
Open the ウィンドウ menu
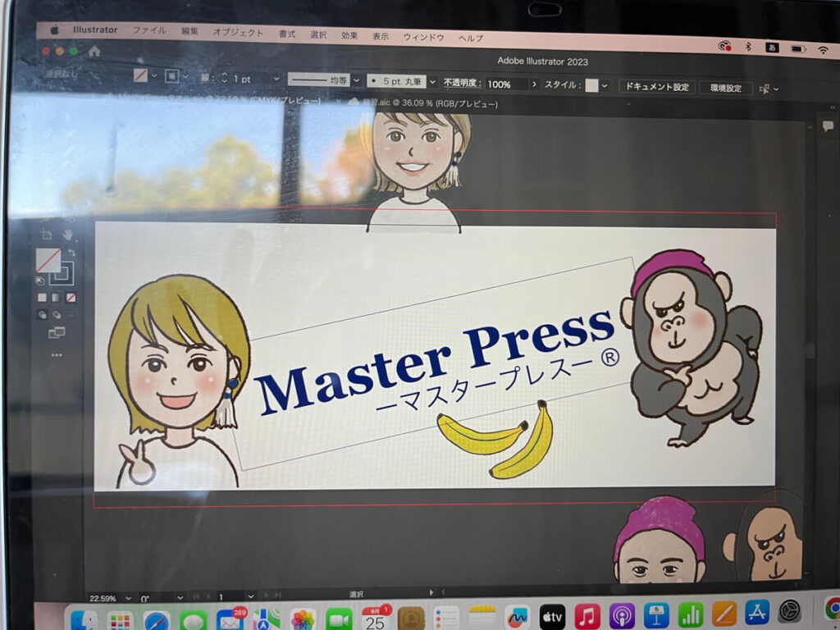424,38
